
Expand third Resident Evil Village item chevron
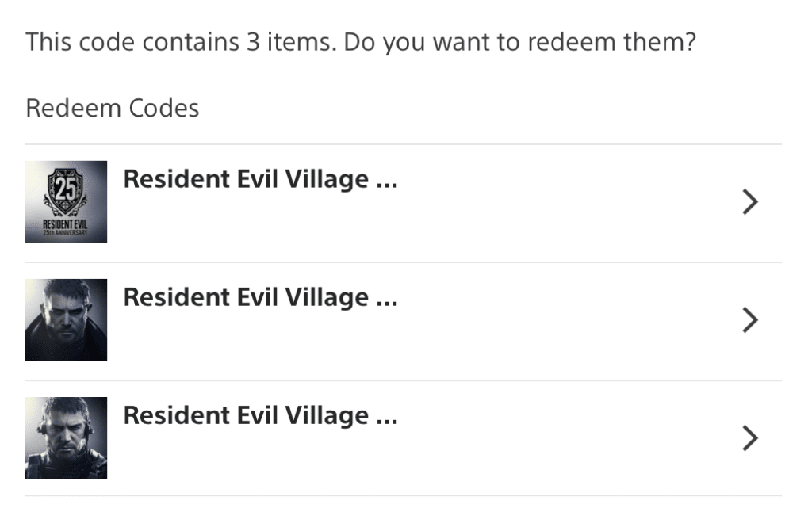(750, 438)
